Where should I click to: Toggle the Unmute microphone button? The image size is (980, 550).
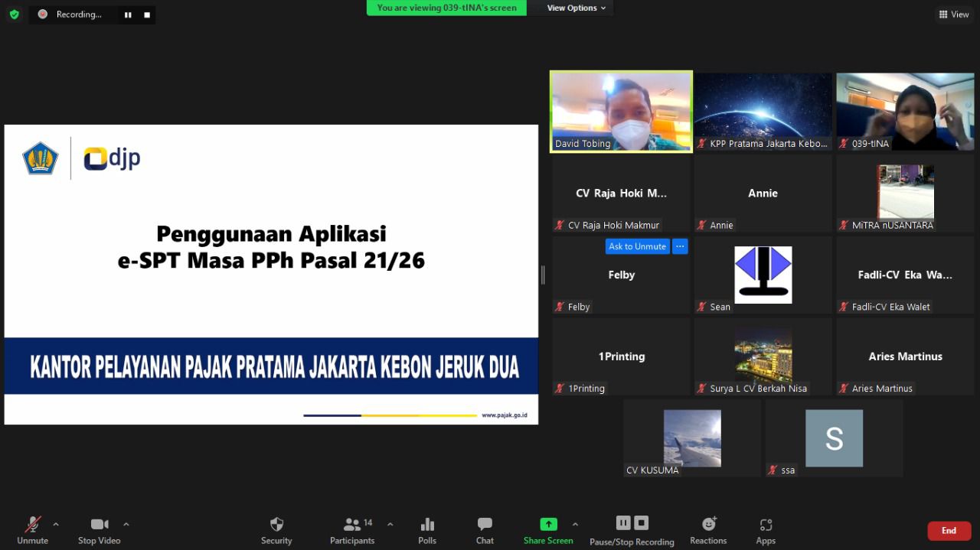point(32,525)
